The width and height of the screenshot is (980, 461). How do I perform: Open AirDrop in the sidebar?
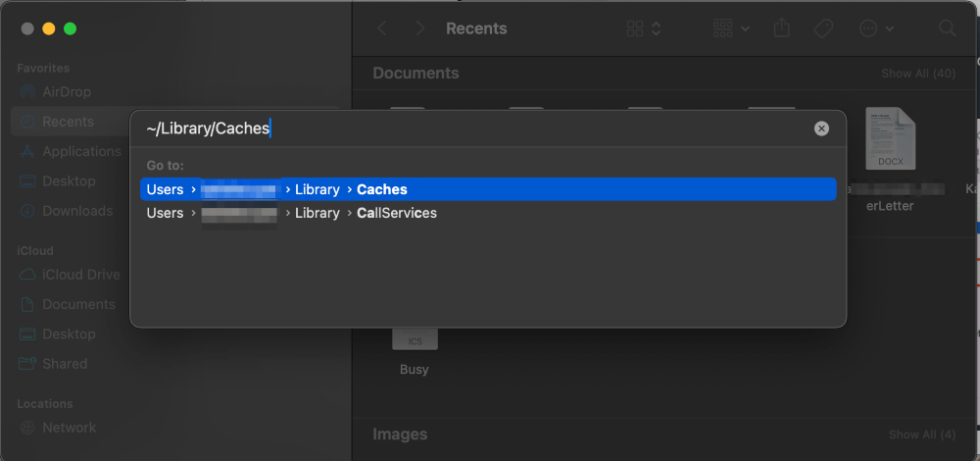coord(67,92)
